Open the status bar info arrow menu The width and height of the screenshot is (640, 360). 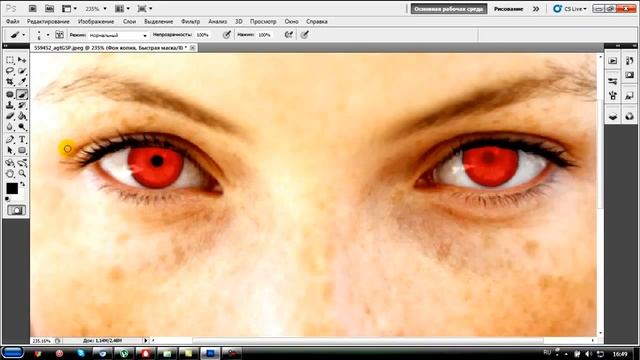coord(146,340)
